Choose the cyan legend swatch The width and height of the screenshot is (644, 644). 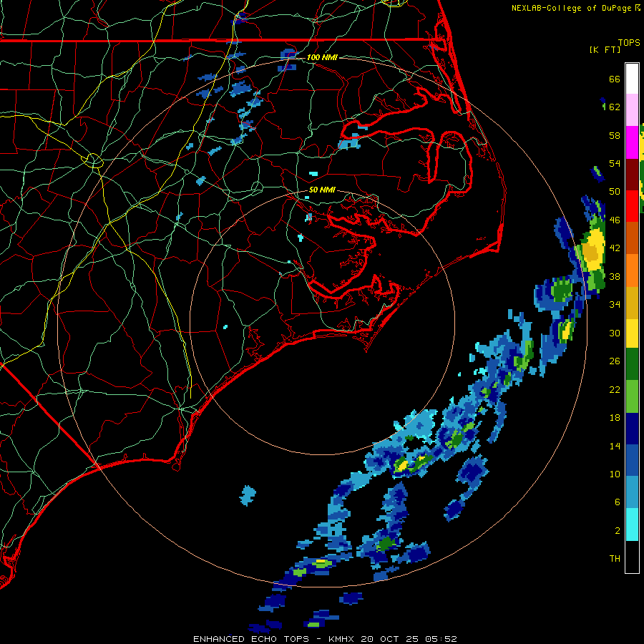pyautogui.click(x=632, y=525)
